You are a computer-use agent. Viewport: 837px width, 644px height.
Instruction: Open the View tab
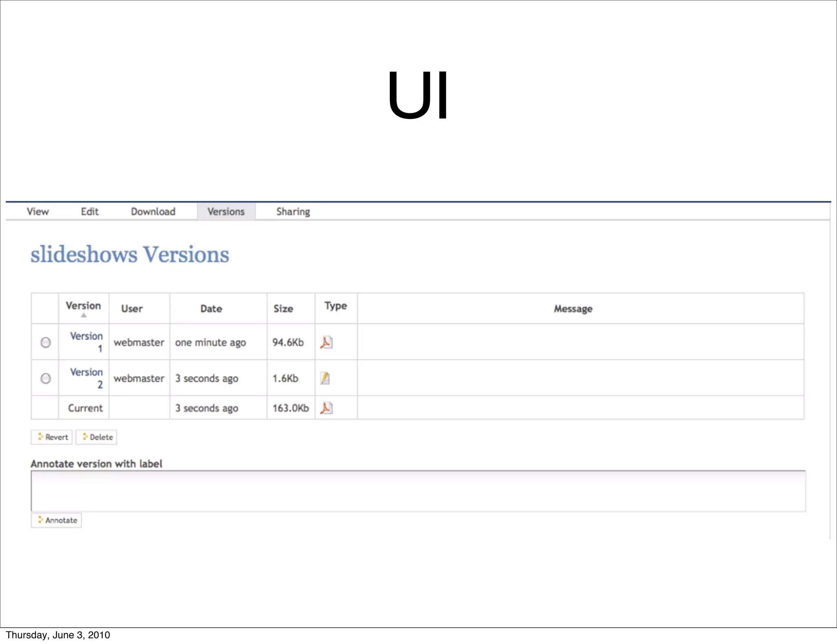pos(38,212)
